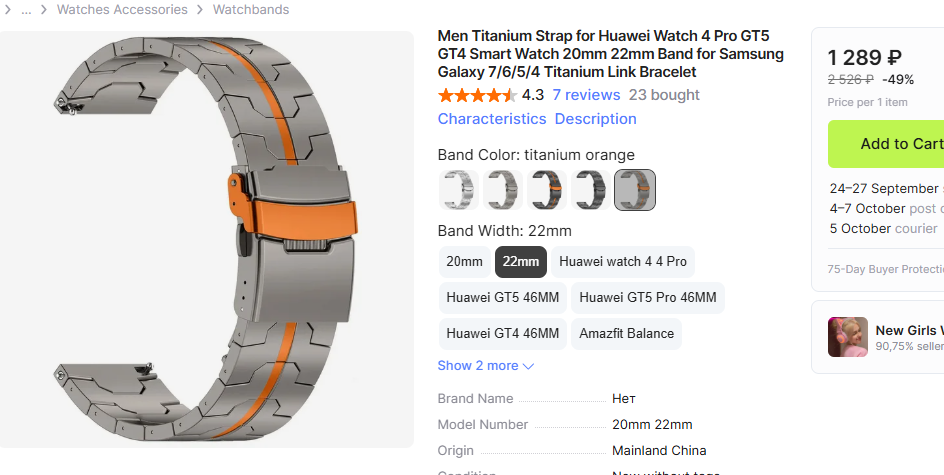Choose the second gray titanium band swatch
The height and width of the screenshot is (475, 944).
tap(503, 190)
